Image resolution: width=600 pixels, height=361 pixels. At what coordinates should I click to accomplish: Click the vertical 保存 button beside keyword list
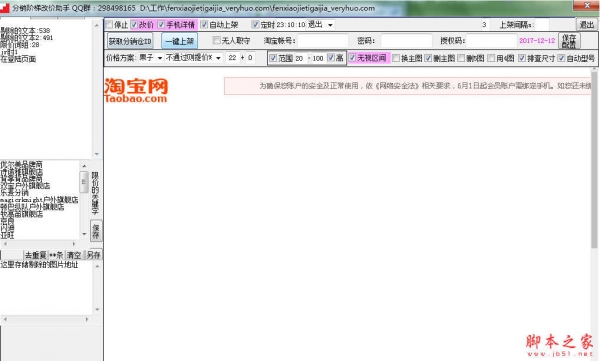96,231
